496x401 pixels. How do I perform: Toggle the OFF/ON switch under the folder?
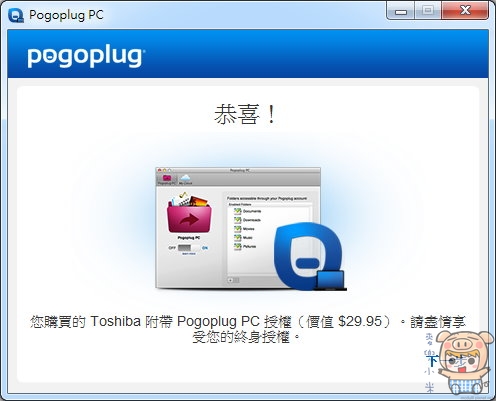pos(189,248)
